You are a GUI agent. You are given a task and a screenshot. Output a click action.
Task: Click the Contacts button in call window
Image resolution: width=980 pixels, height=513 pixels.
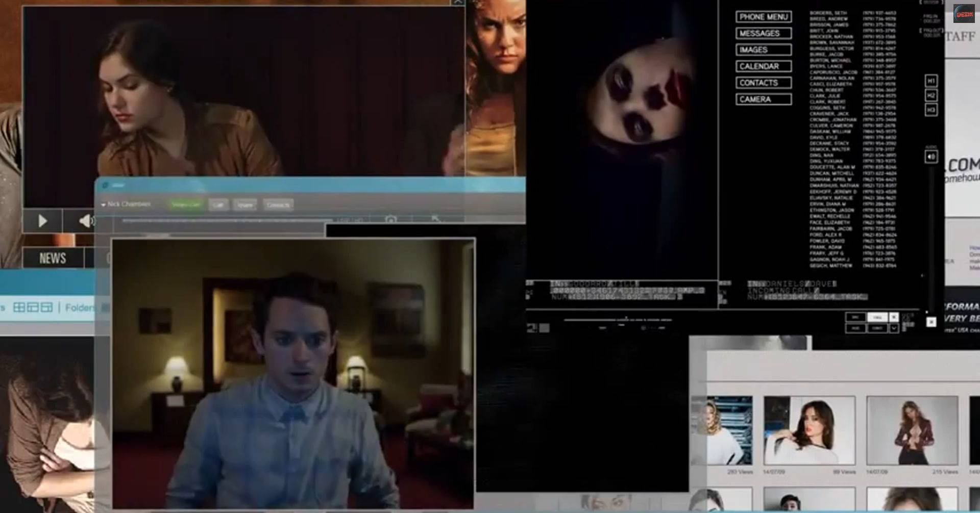(x=278, y=205)
